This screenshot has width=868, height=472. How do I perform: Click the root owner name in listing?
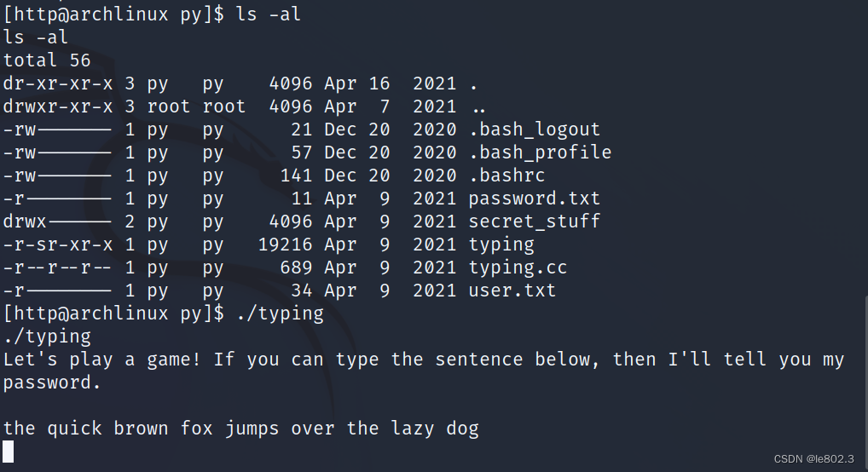coord(169,106)
